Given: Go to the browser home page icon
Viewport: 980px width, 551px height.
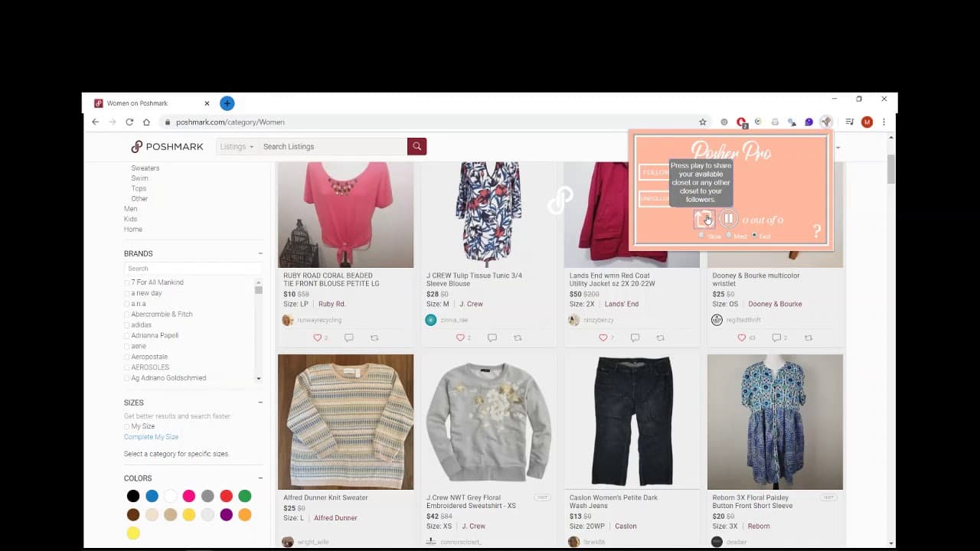Looking at the screenshot, I should click(x=146, y=122).
